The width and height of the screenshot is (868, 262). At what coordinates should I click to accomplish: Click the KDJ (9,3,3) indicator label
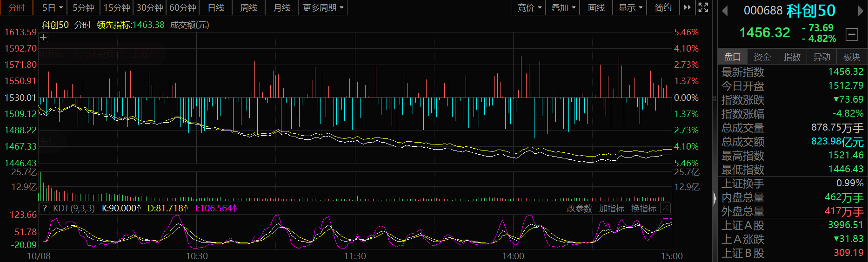coord(74,208)
